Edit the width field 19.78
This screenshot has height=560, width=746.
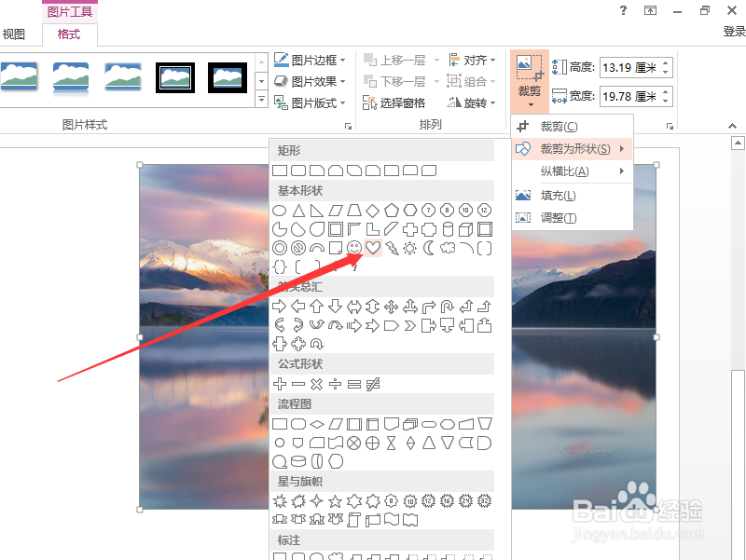tap(630, 97)
